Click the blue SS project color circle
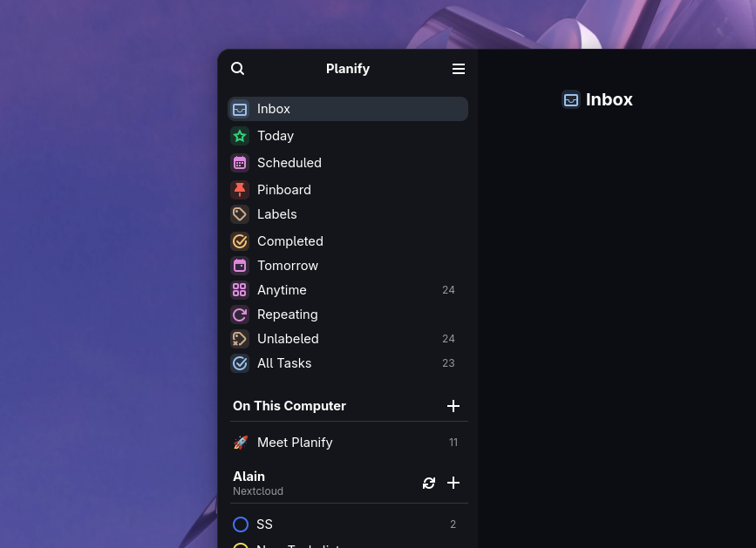 point(241,524)
